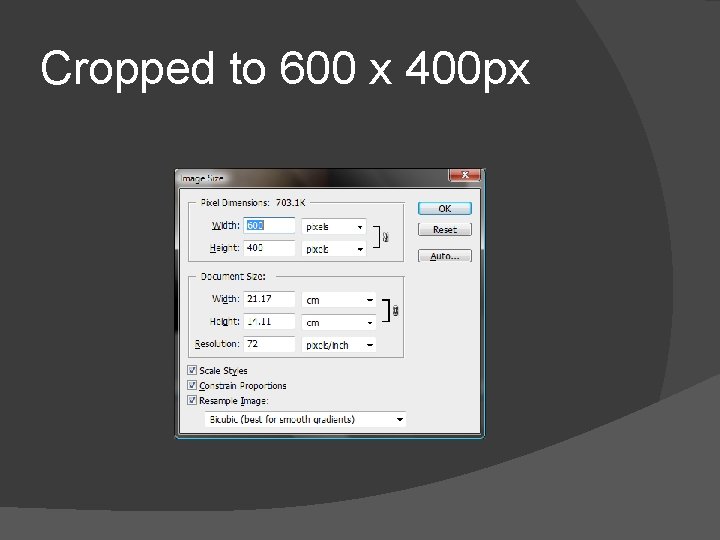This screenshot has width=720, height=540.
Task: Click the pixel dimensions chain link icon
Action: [386, 237]
